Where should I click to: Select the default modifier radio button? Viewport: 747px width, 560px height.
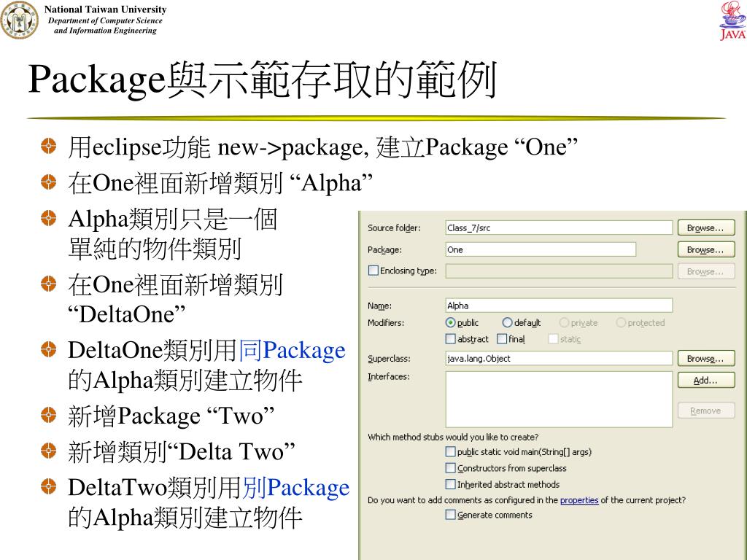pos(508,322)
